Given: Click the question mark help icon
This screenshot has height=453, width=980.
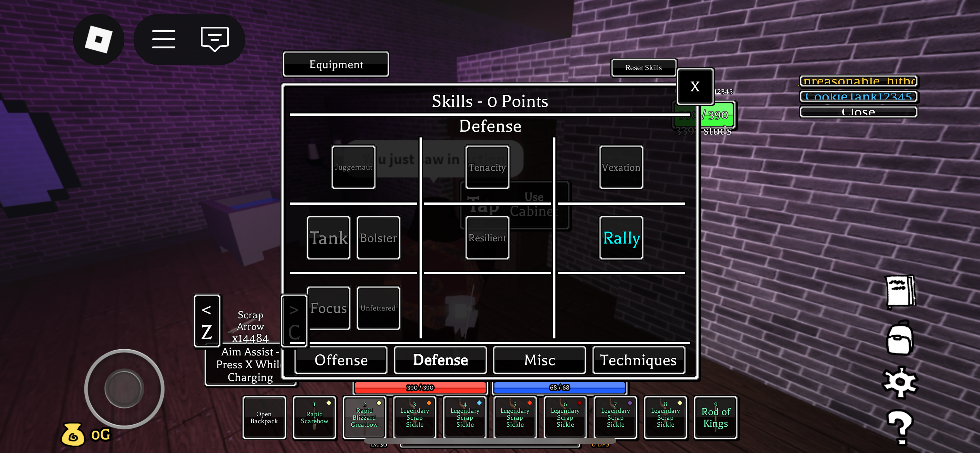Looking at the screenshot, I should tap(901, 427).
